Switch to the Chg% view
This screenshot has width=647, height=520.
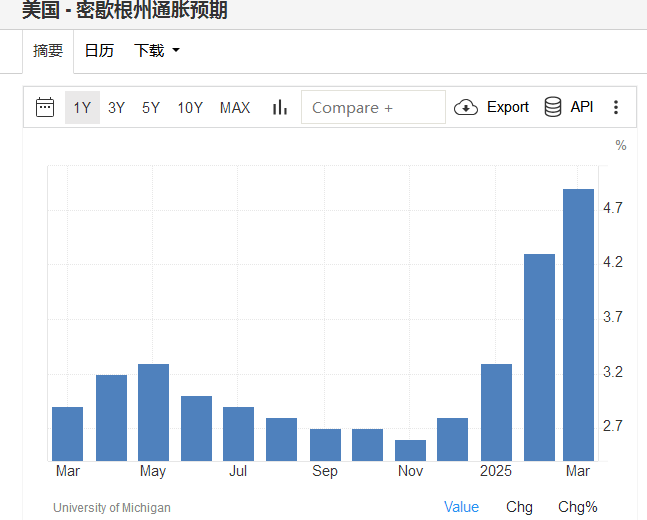(577, 507)
